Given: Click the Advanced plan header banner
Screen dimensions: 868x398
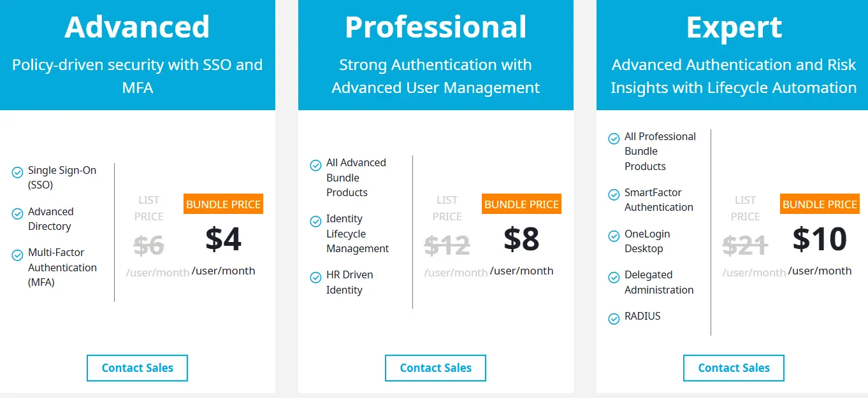Looking at the screenshot, I should 137,54.
